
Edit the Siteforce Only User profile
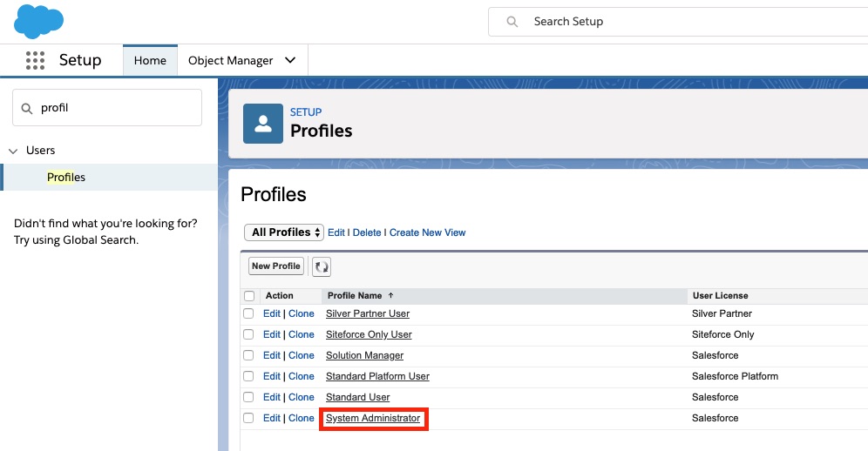272,335
